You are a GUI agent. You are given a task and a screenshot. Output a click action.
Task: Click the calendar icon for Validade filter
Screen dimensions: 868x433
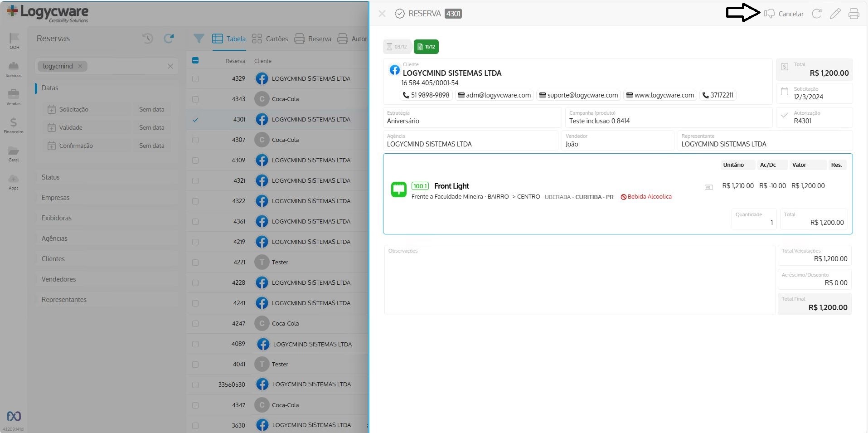[52, 127]
